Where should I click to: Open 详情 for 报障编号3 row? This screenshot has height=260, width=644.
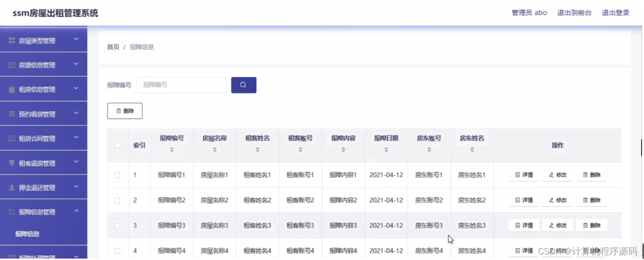[524, 226]
